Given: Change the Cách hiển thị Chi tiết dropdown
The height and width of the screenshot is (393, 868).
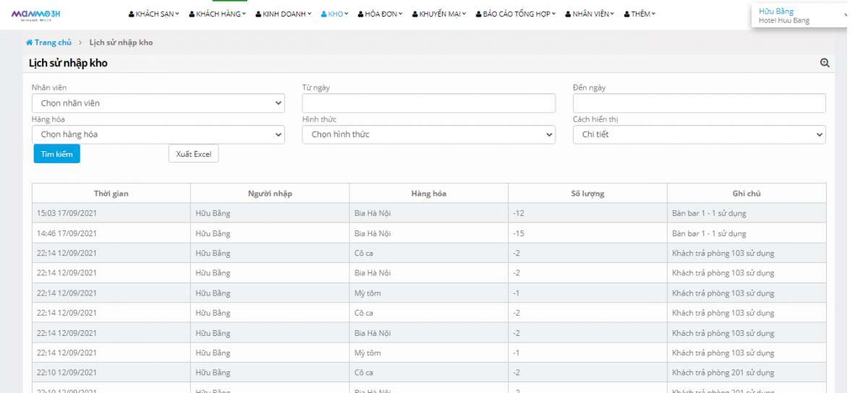Looking at the screenshot, I should tap(699, 134).
